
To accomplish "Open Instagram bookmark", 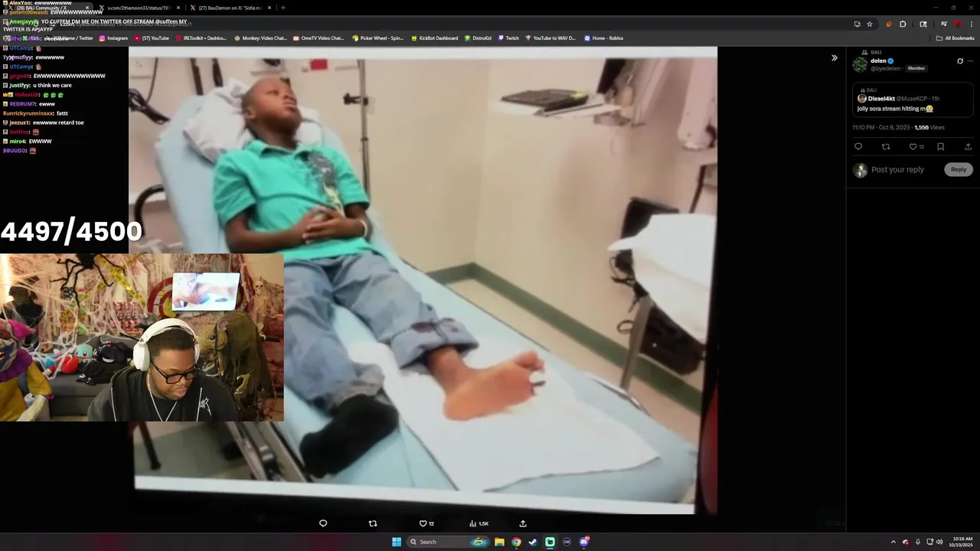I will click(x=113, y=38).
